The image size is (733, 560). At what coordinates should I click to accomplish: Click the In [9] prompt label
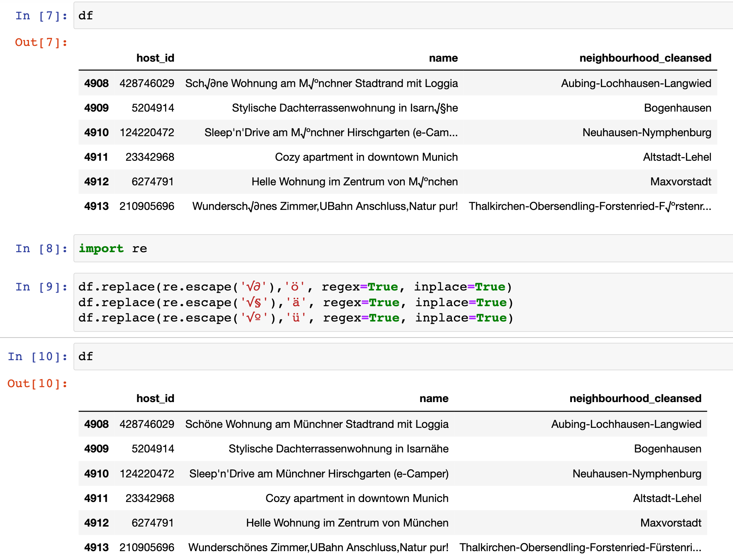pyautogui.click(x=41, y=287)
